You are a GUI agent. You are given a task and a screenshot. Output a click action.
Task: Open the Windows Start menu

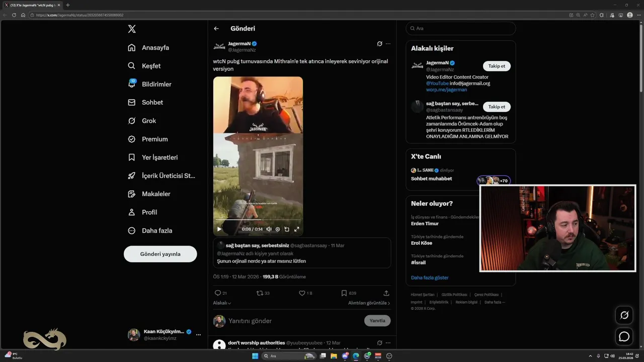click(255, 356)
